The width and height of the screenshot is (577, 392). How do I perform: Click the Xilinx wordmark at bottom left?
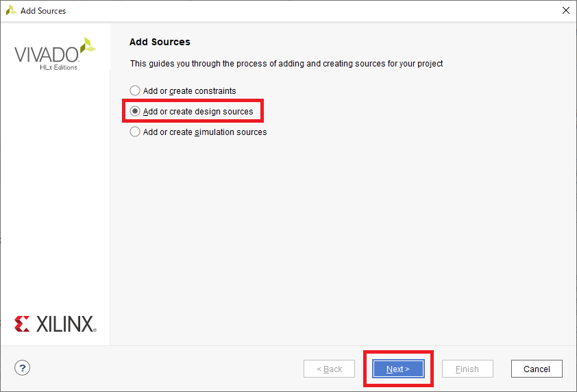[x=65, y=324]
